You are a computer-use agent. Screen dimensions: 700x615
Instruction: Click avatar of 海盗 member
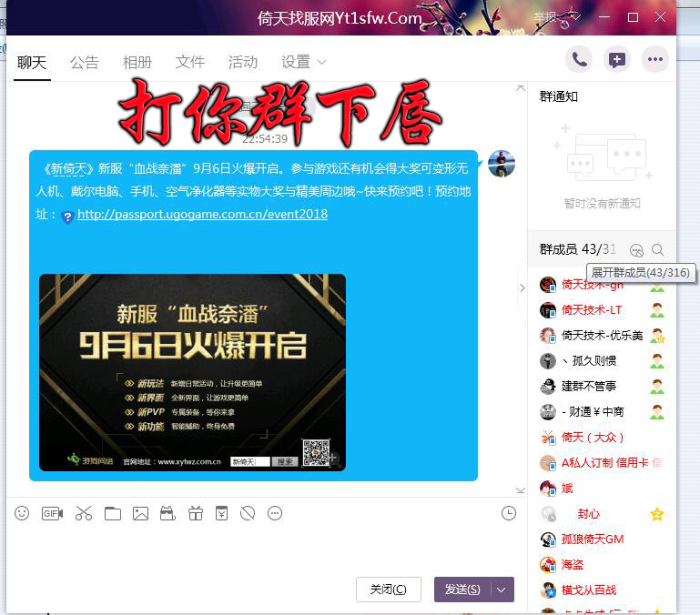click(x=548, y=565)
